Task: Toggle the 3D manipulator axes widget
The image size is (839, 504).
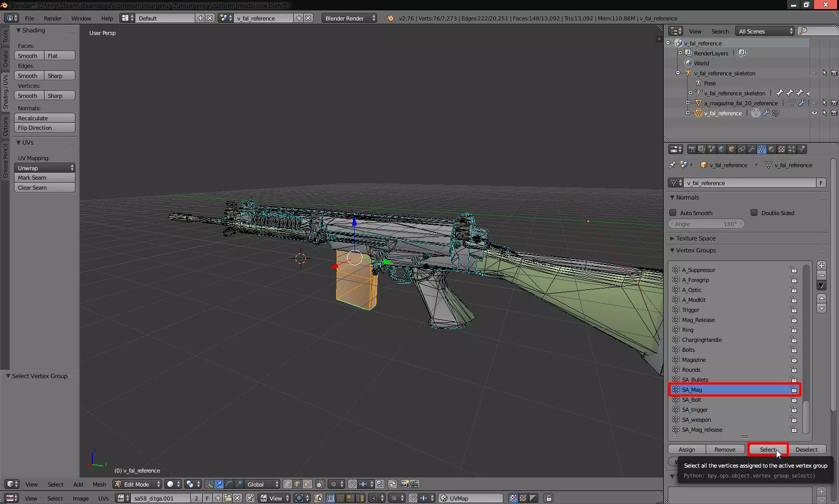Action: click(x=209, y=484)
